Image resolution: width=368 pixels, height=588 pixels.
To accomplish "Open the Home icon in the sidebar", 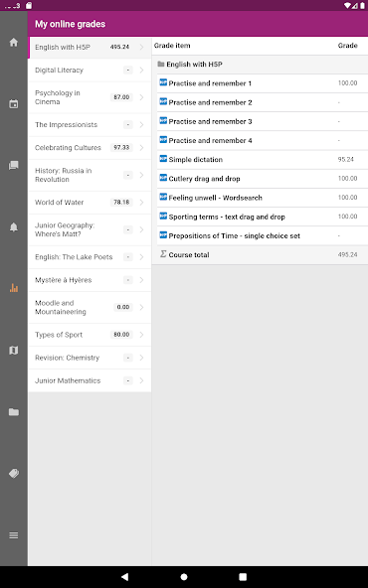I will point(14,43).
